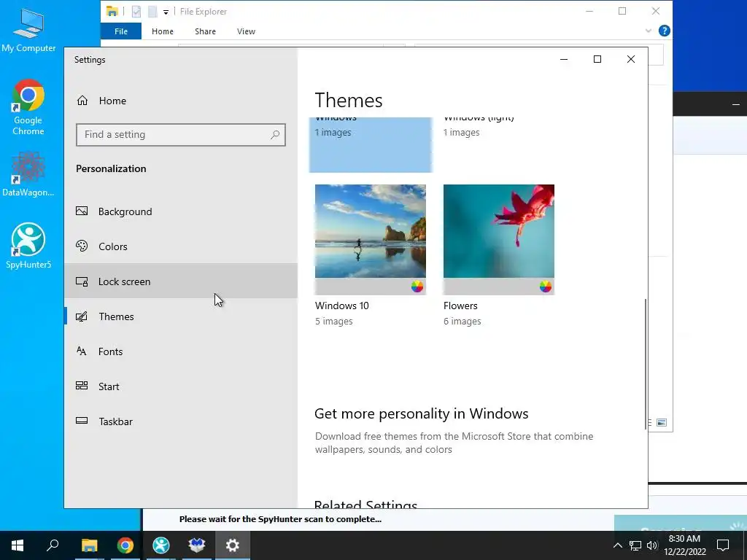Image resolution: width=747 pixels, height=560 pixels.
Task: Switch File Explorer to large icons view
Action: [x=662, y=422]
